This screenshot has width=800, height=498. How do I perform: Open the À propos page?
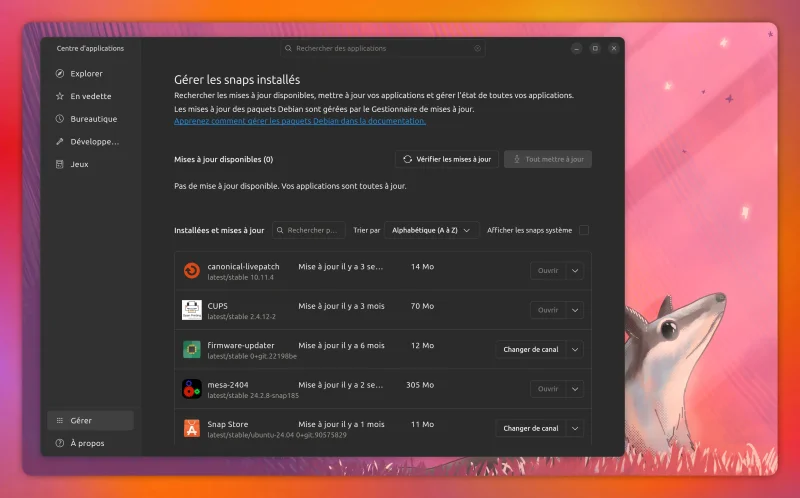tap(90, 443)
